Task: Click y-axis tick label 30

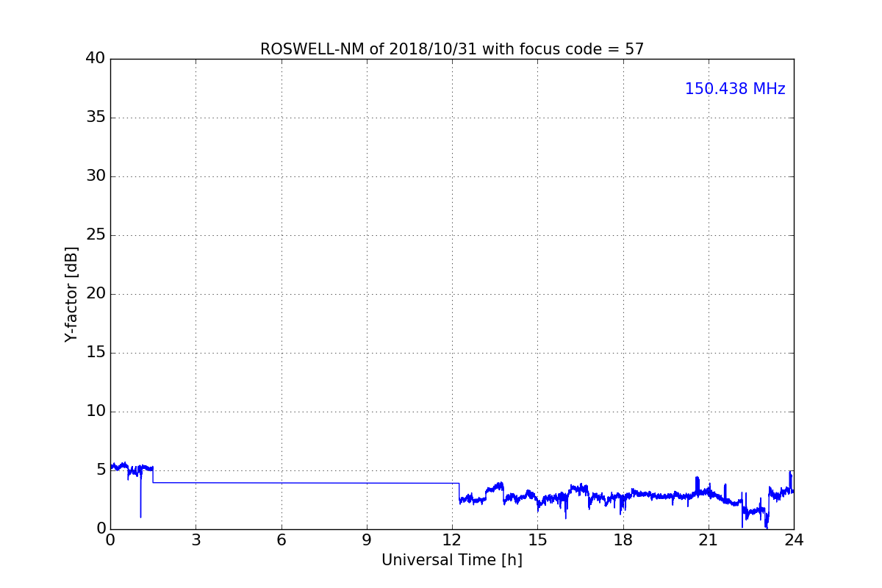Action: (x=95, y=176)
